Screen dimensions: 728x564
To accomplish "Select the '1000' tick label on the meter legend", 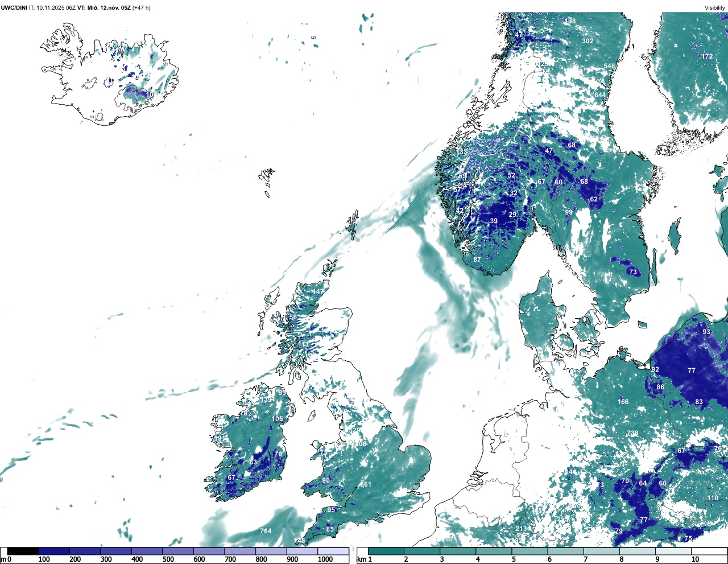I will (x=325, y=559).
